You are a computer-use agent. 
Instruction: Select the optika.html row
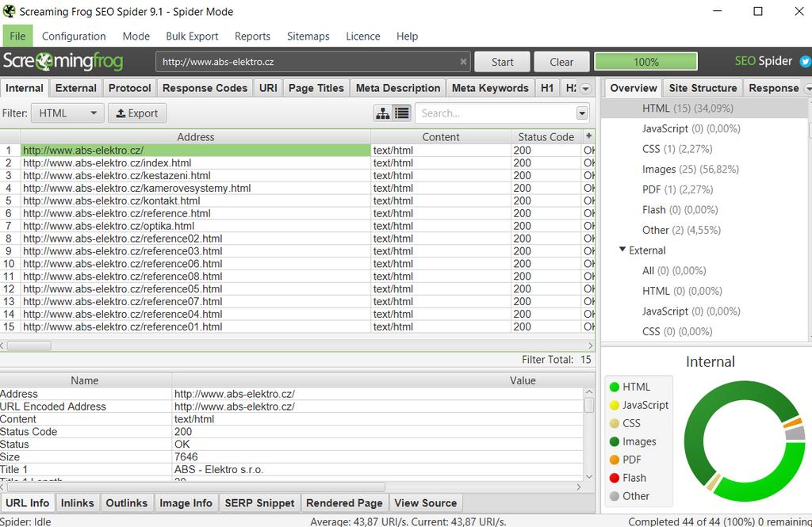(297, 226)
